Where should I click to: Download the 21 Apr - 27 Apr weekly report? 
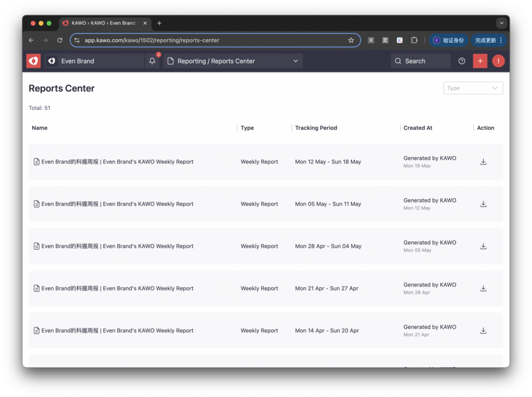click(x=483, y=289)
